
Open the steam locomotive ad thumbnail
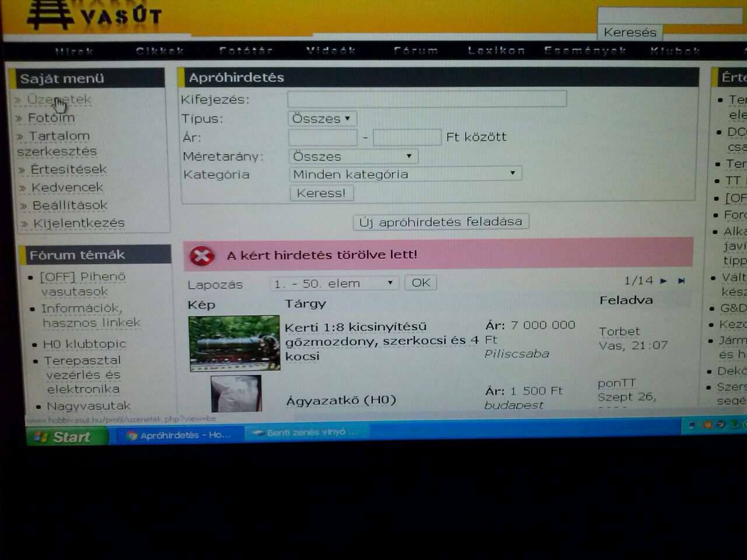point(235,343)
